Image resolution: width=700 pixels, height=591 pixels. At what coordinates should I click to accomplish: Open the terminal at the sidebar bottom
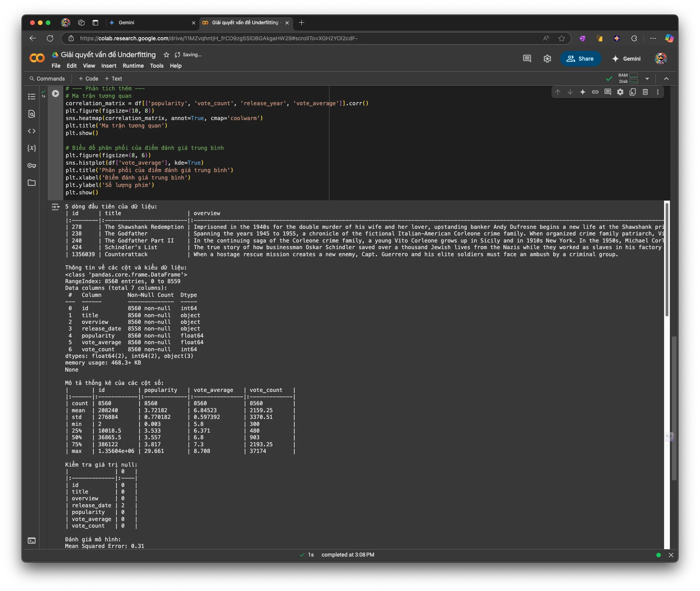click(32, 541)
